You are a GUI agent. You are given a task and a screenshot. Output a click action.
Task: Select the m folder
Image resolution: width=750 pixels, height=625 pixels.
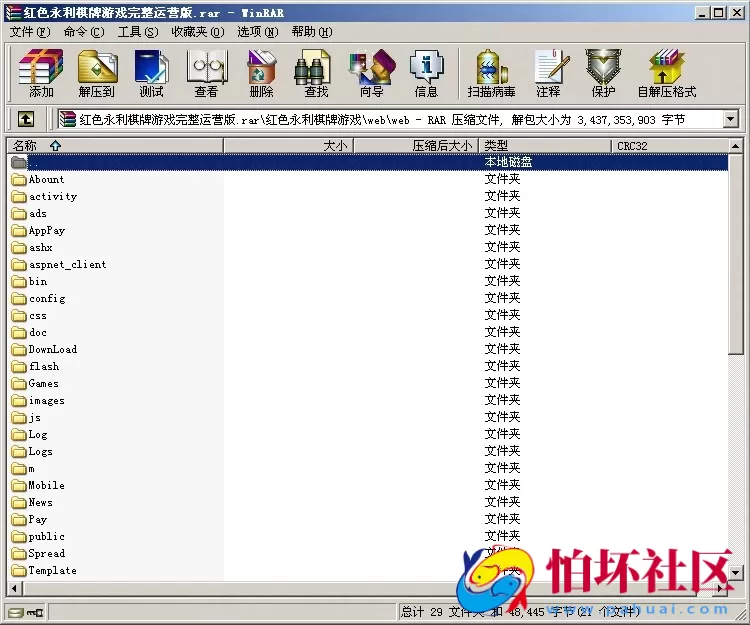click(23, 469)
